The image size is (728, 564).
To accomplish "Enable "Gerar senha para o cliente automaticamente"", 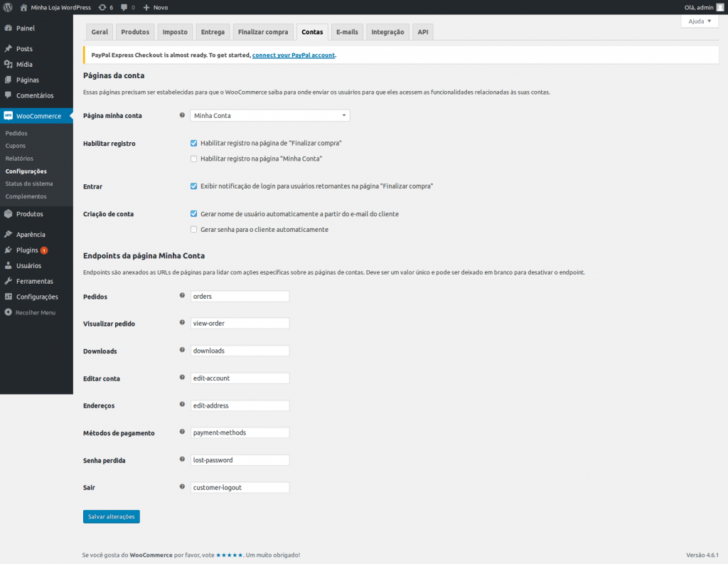I will (193, 229).
